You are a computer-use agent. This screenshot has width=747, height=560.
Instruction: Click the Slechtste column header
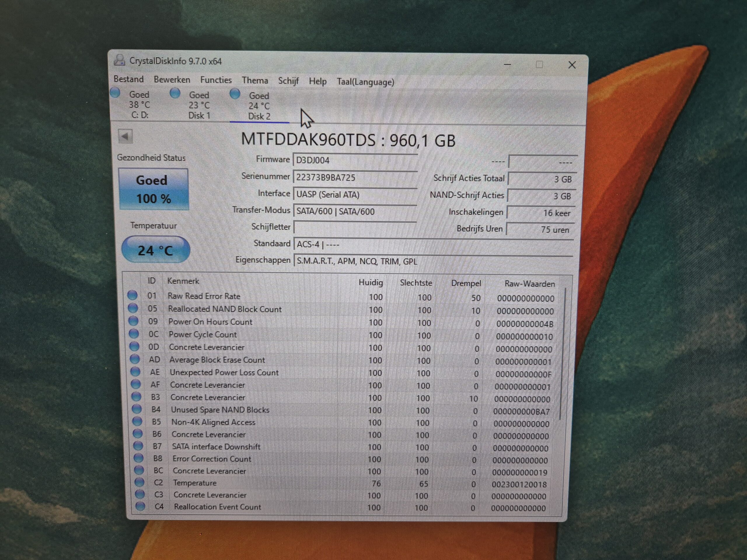(x=416, y=283)
